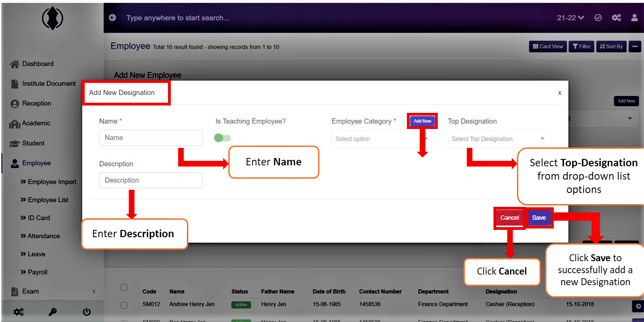This screenshot has height=322, width=644.
Task: Open the gears settings icon at the sidebar bottom
Action: (x=18, y=312)
